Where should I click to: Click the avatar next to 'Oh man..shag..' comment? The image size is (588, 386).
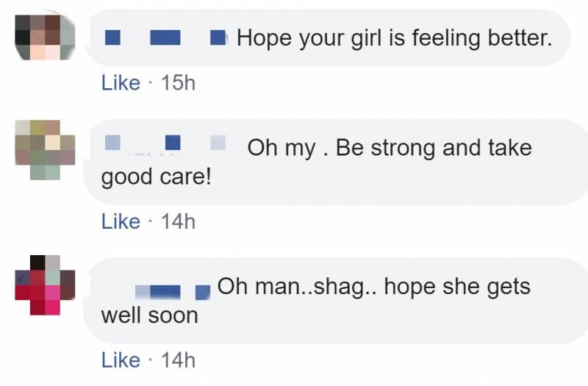(45, 285)
